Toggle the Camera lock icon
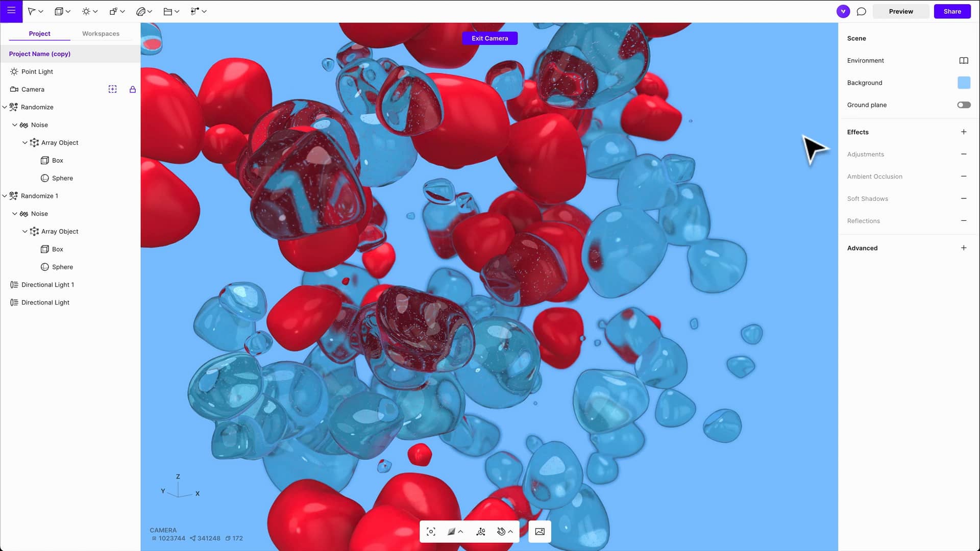Viewport: 980px width, 551px height. coord(132,89)
